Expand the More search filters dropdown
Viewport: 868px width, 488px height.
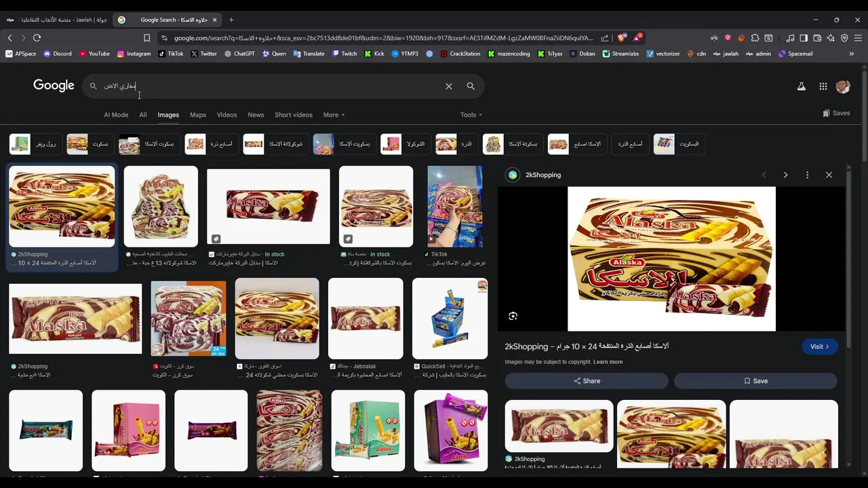[x=334, y=115]
